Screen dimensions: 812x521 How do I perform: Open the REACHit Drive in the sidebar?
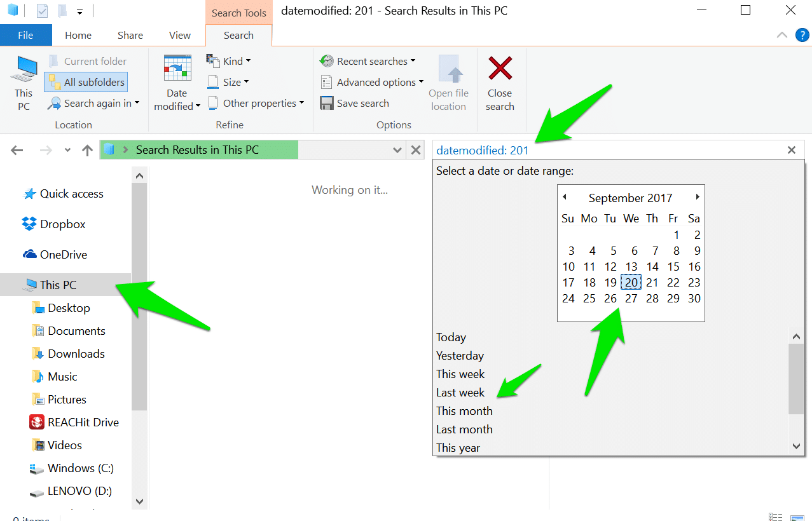pyautogui.click(x=83, y=422)
